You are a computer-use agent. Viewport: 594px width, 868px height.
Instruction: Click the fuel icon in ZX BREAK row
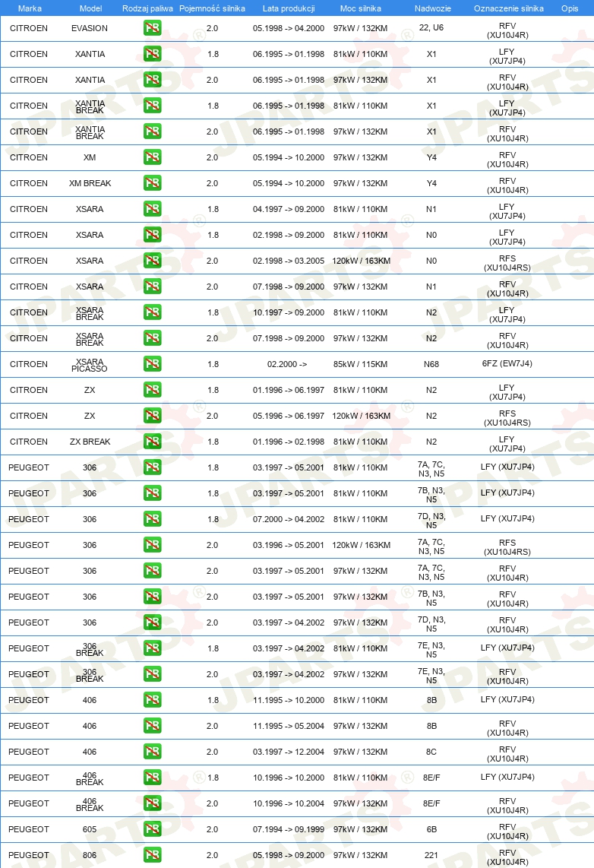tap(152, 441)
